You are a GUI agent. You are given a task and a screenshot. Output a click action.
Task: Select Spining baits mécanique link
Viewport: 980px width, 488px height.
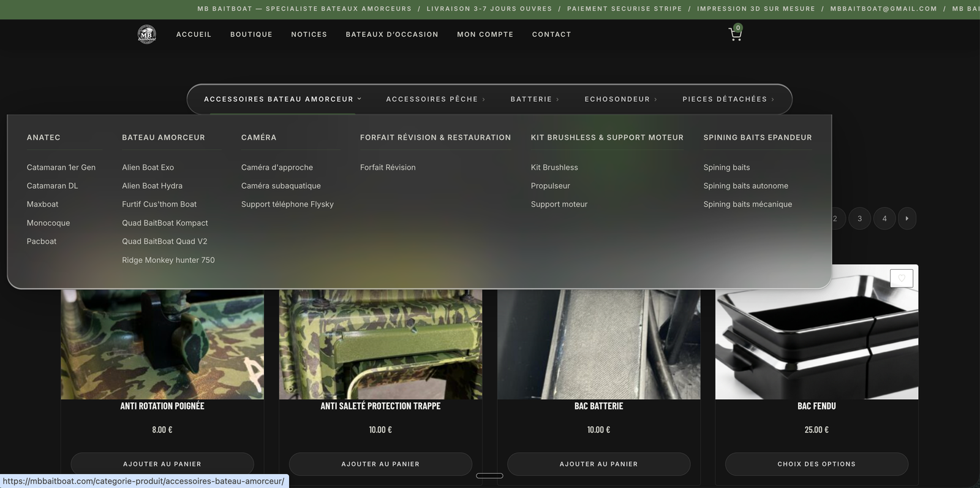coord(748,204)
